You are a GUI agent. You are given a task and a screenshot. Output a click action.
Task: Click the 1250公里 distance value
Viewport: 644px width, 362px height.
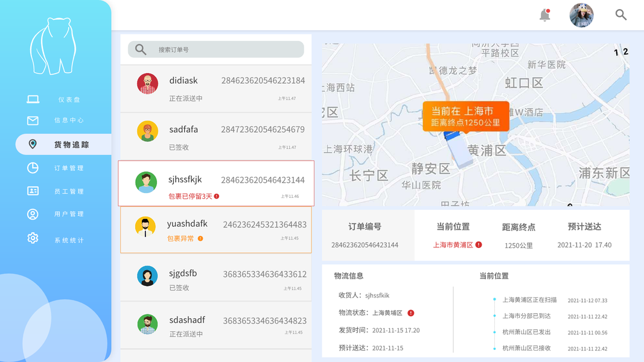tap(518, 246)
